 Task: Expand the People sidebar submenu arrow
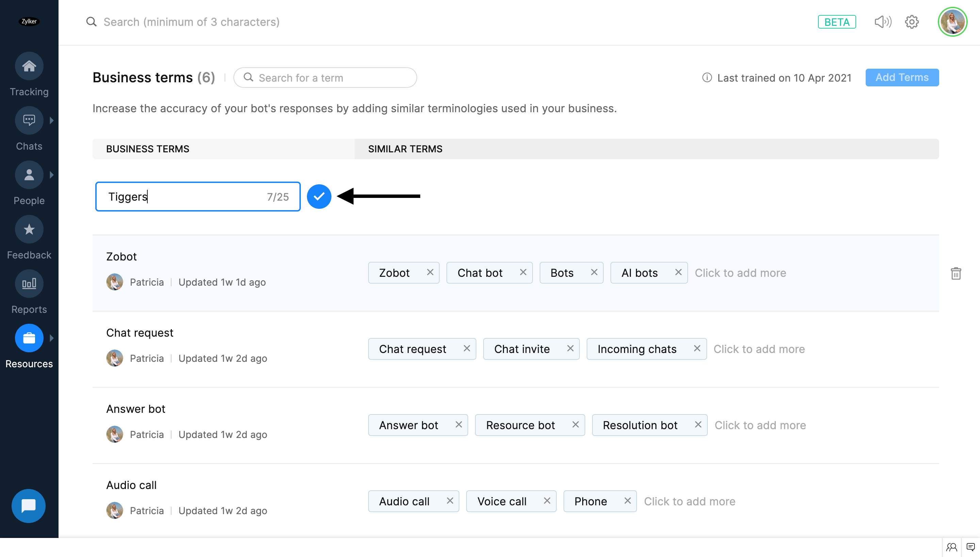click(52, 175)
